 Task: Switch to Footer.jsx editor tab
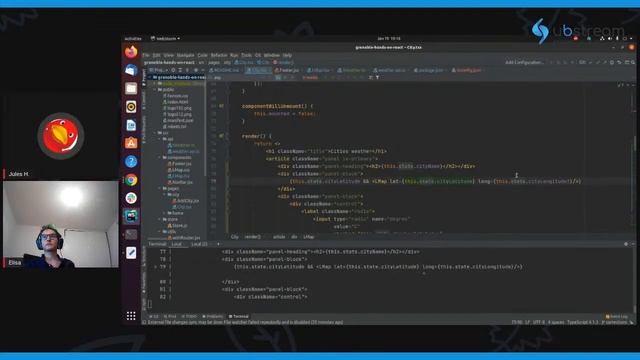[x=287, y=70]
